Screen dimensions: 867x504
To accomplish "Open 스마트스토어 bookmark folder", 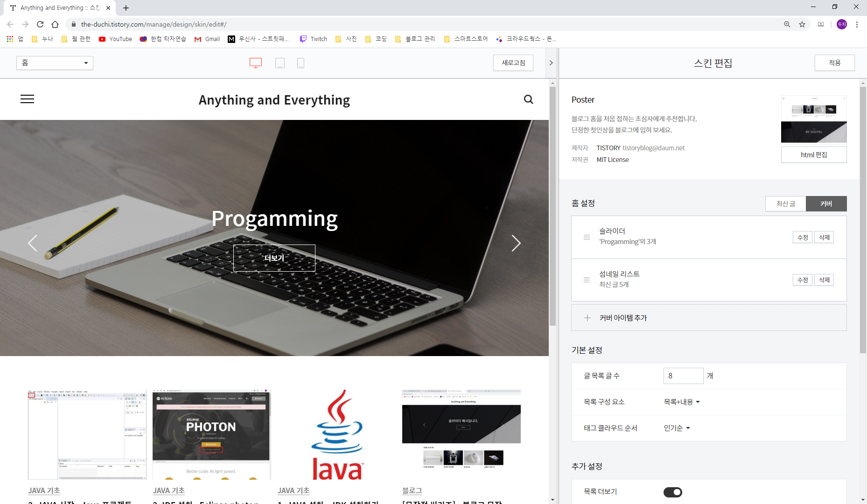I will 465,39.
